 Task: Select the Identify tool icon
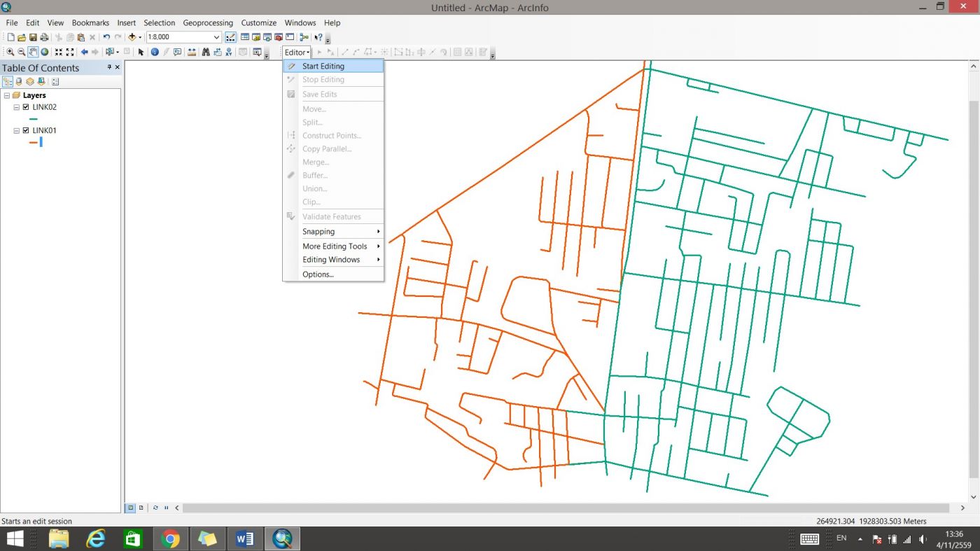click(x=155, y=53)
